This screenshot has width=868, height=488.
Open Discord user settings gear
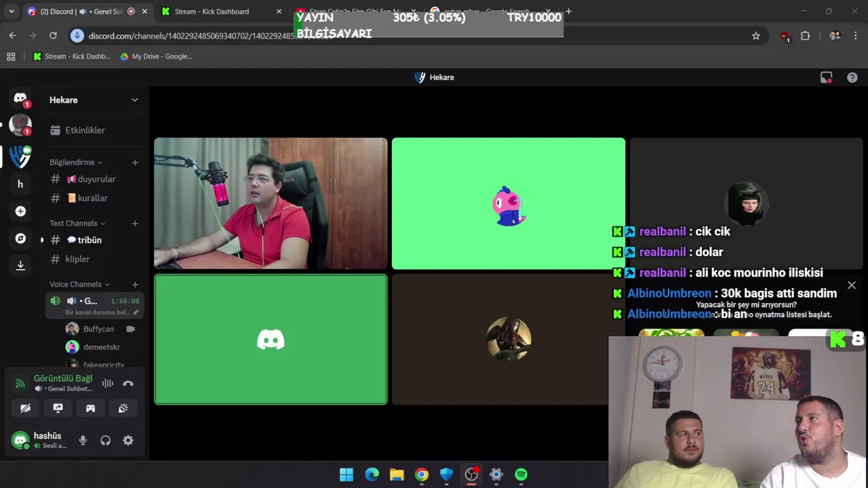click(128, 441)
